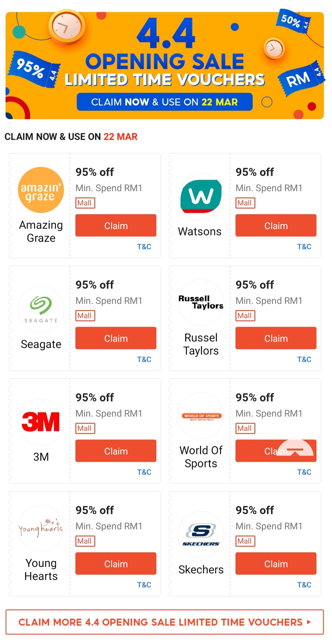332x644 pixels.
Task: Claim the Seagate 95% off voucher
Action: (116, 338)
